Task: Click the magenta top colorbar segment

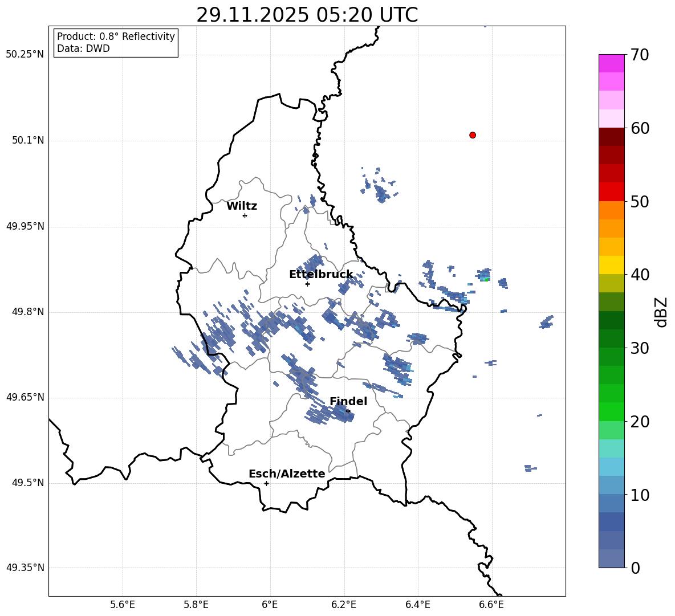Action: [x=611, y=63]
